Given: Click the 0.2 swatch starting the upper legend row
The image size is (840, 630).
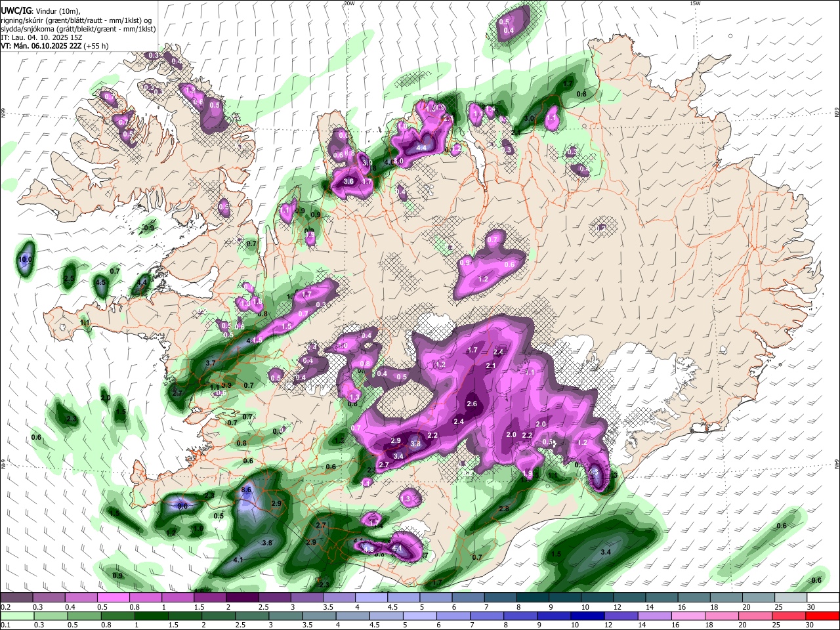Looking at the screenshot, I should tap(16, 598).
